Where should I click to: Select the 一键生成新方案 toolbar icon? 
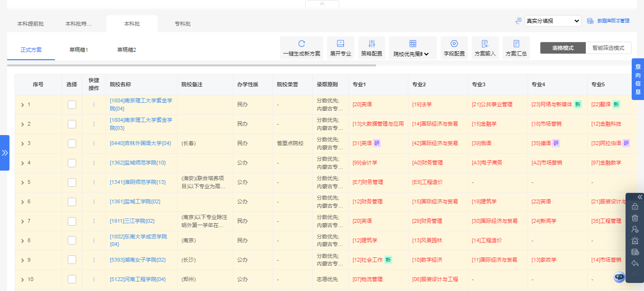[x=301, y=47]
